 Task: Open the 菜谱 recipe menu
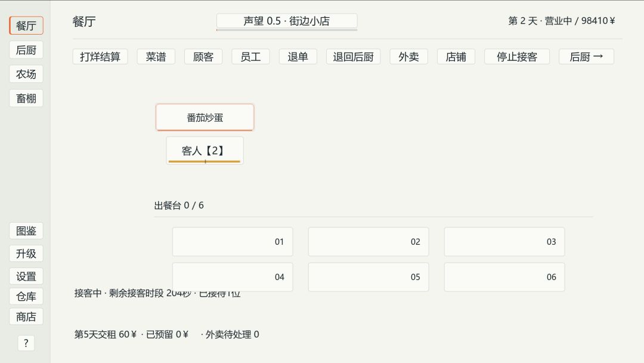[x=156, y=56]
